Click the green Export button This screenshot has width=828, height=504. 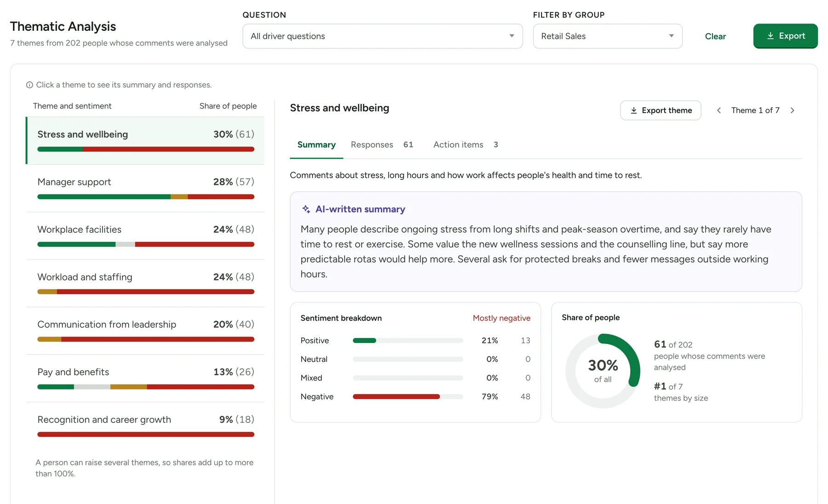click(785, 36)
